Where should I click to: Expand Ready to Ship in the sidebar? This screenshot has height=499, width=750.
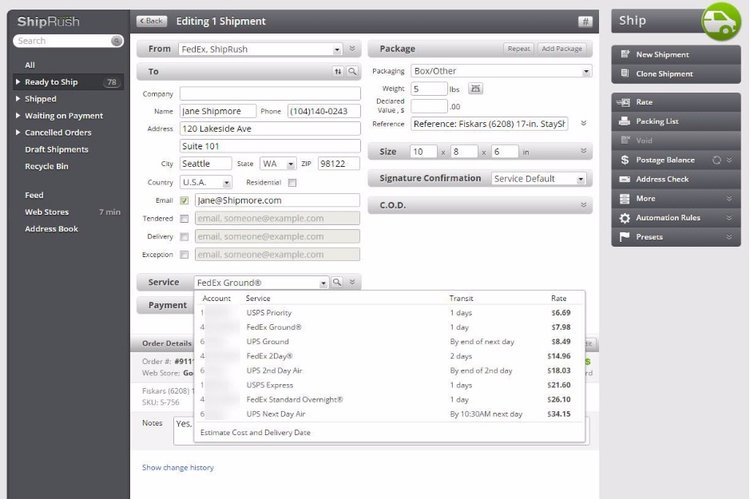click(x=18, y=82)
